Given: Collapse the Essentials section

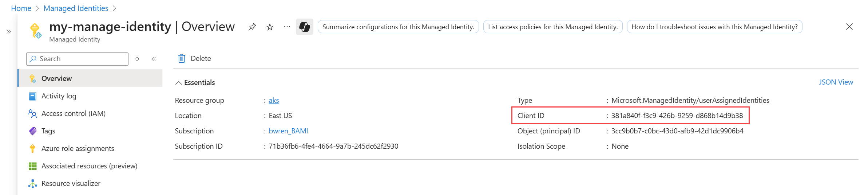Looking at the screenshot, I should (x=179, y=83).
